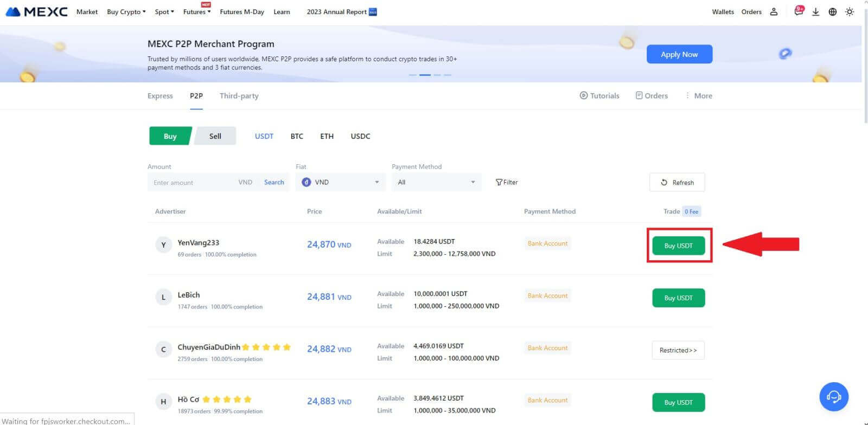
Task: Open the notifications icon with red badge
Action: pyautogui.click(x=798, y=11)
